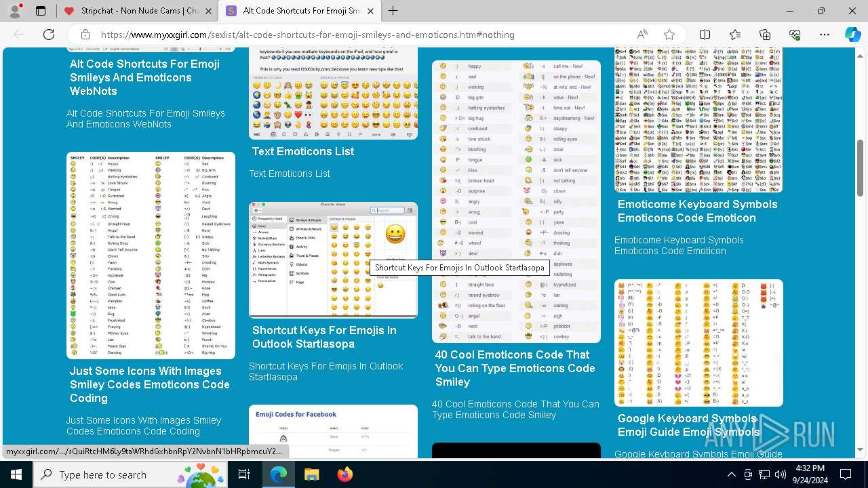The image size is (868, 488).
Task: View site information lock icon
Action: [85, 35]
